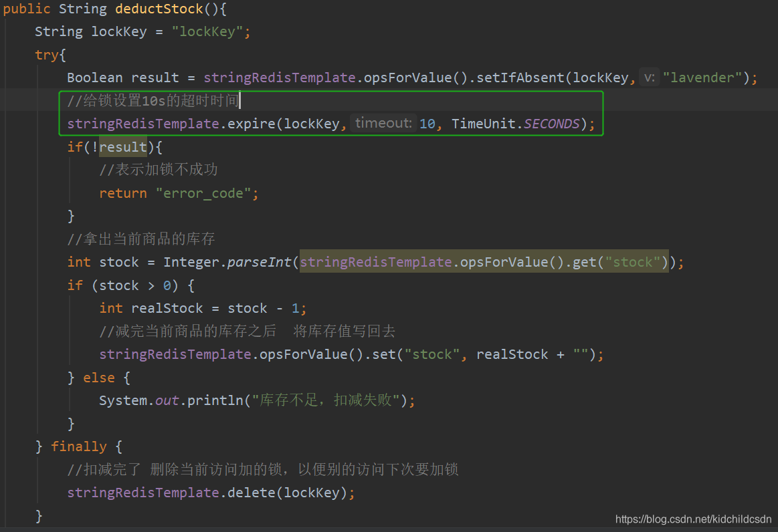The height and width of the screenshot is (532, 778).
Task: Click the number 10 timeout value
Action: point(427,124)
